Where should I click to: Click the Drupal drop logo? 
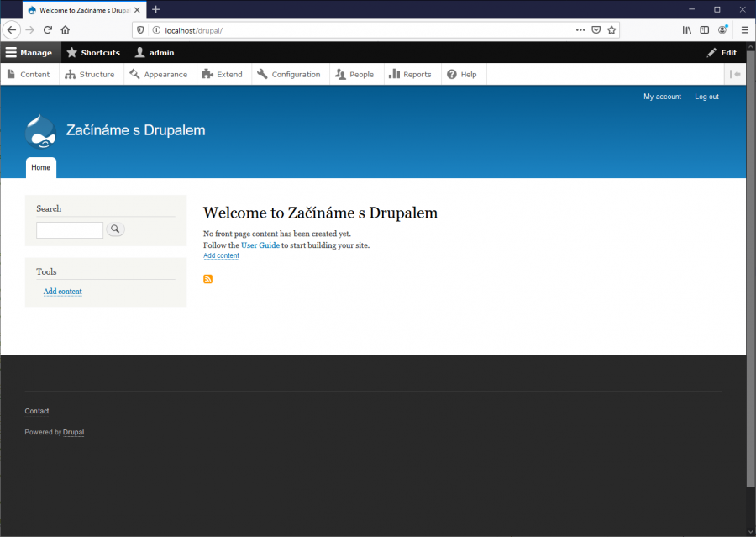coord(41,131)
